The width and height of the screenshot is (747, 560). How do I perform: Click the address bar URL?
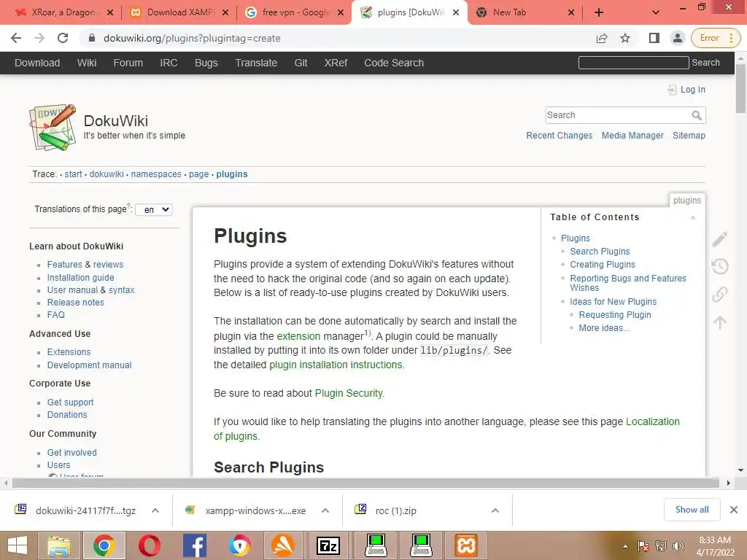(192, 38)
